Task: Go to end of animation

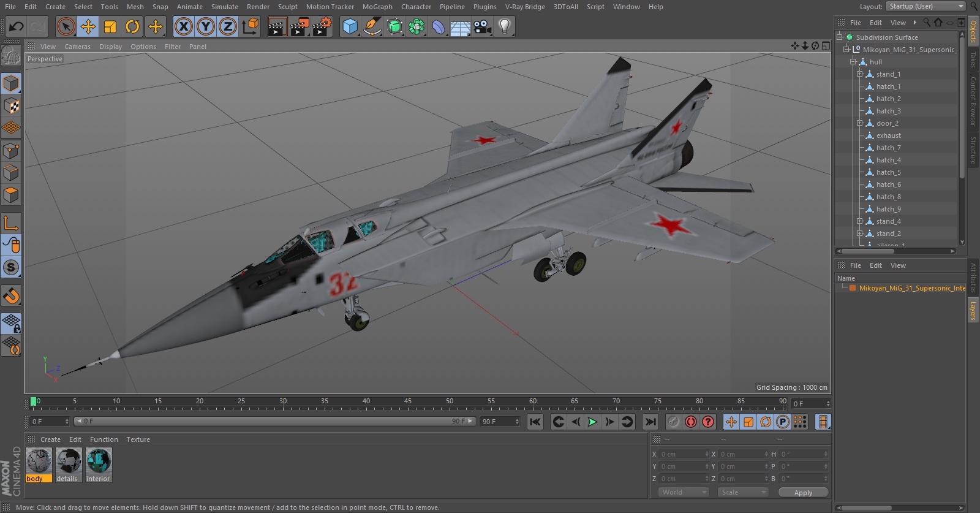Action: click(x=650, y=422)
